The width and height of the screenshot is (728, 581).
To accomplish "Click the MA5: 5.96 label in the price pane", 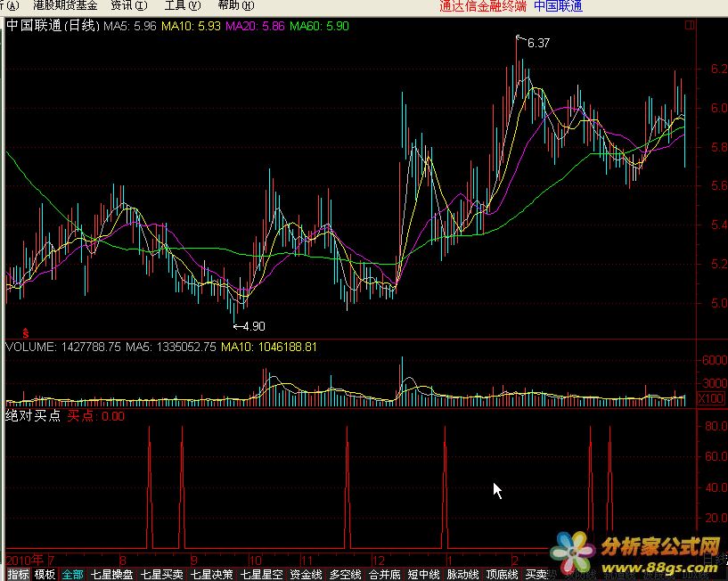I will tap(129, 26).
